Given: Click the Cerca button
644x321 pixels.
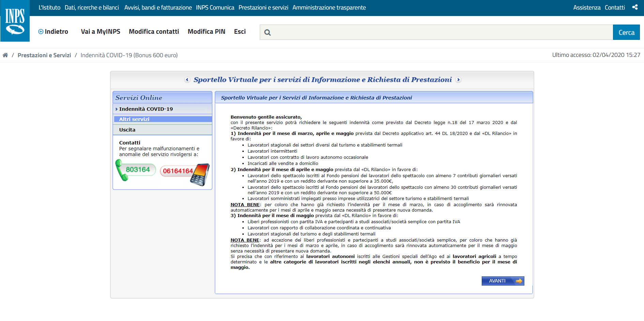Looking at the screenshot, I should 626,32.
